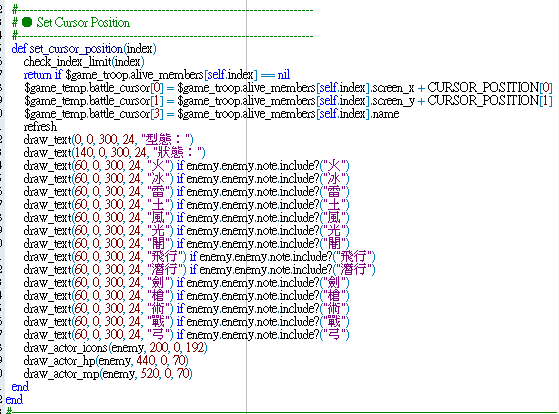Click 'include?("土")' on the earth line
Viewport: 559px width, 414px height.
click(314, 204)
